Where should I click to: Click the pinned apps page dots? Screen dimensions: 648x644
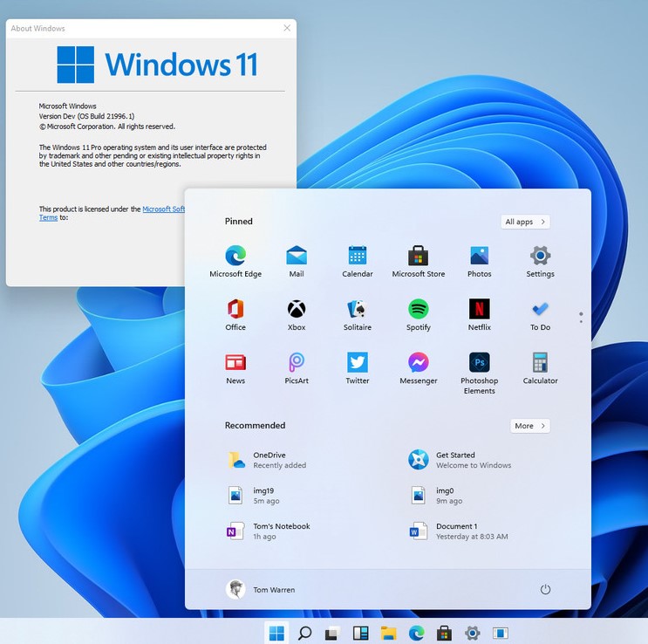point(581,317)
